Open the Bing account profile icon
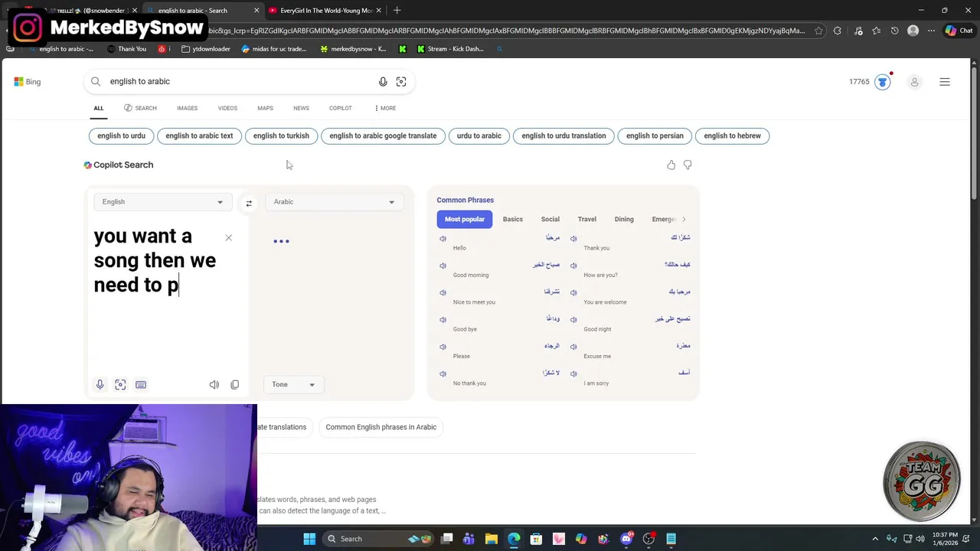Screen dimensions: 980x551 click(x=914, y=82)
